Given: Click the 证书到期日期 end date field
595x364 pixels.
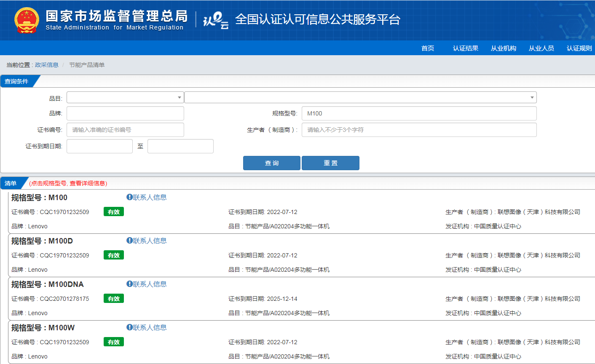Looking at the screenshot, I should click(x=180, y=146).
